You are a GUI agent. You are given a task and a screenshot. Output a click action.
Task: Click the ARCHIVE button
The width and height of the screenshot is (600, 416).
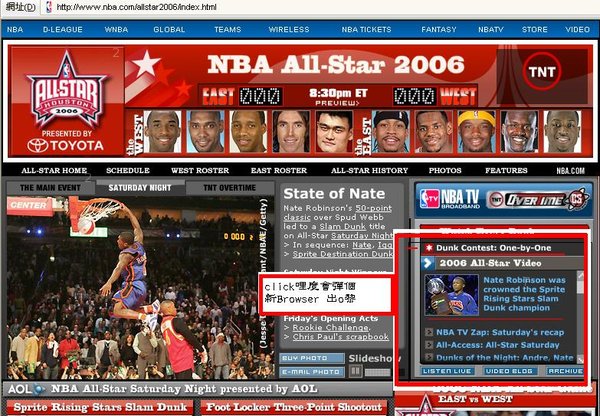click(565, 371)
